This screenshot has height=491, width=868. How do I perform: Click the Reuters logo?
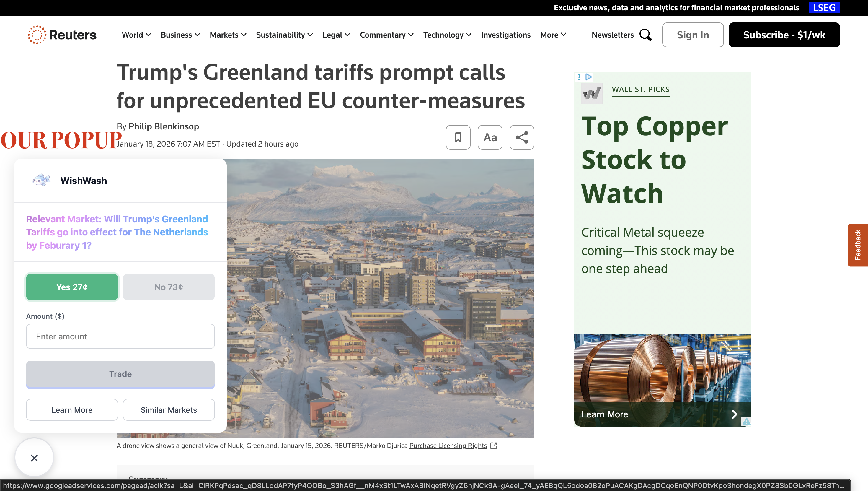point(62,35)
